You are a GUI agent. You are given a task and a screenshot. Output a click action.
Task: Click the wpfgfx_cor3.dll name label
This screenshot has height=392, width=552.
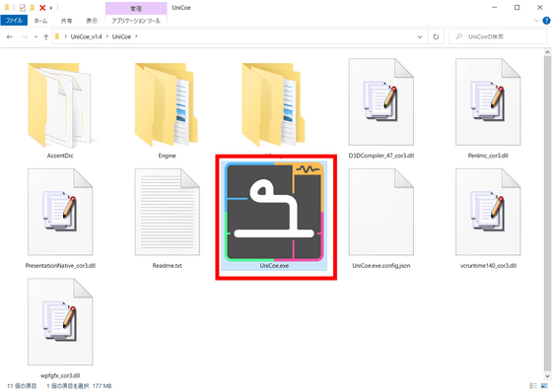[60, 376]
